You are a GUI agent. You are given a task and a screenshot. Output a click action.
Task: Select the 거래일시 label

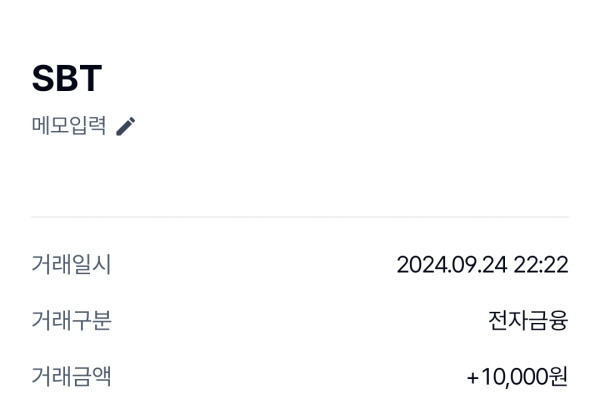pyautogui.click(x=71, y=265)
